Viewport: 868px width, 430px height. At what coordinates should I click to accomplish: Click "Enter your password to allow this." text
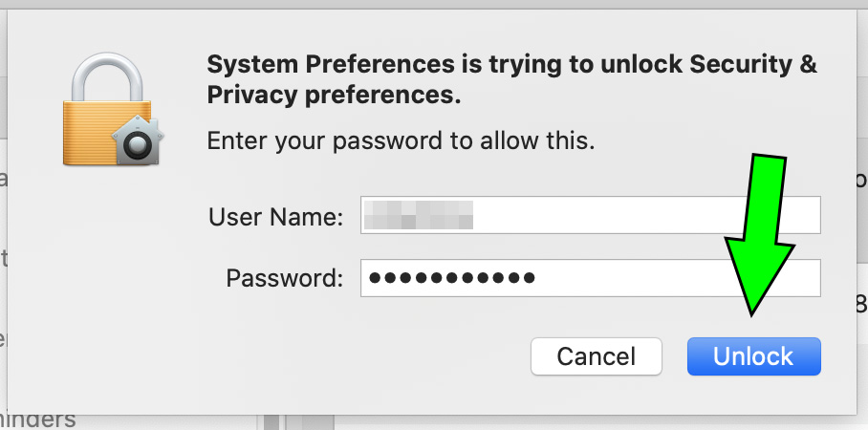(x=401, y=141)
